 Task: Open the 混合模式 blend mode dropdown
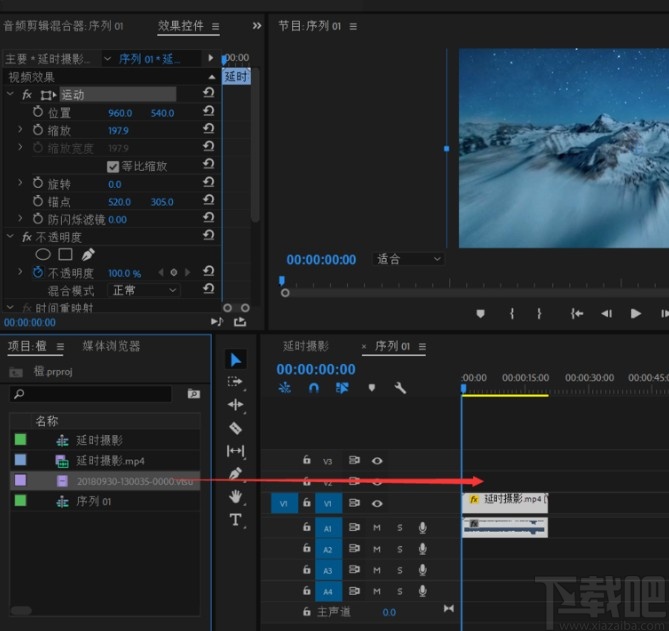(x=143, y=291)
